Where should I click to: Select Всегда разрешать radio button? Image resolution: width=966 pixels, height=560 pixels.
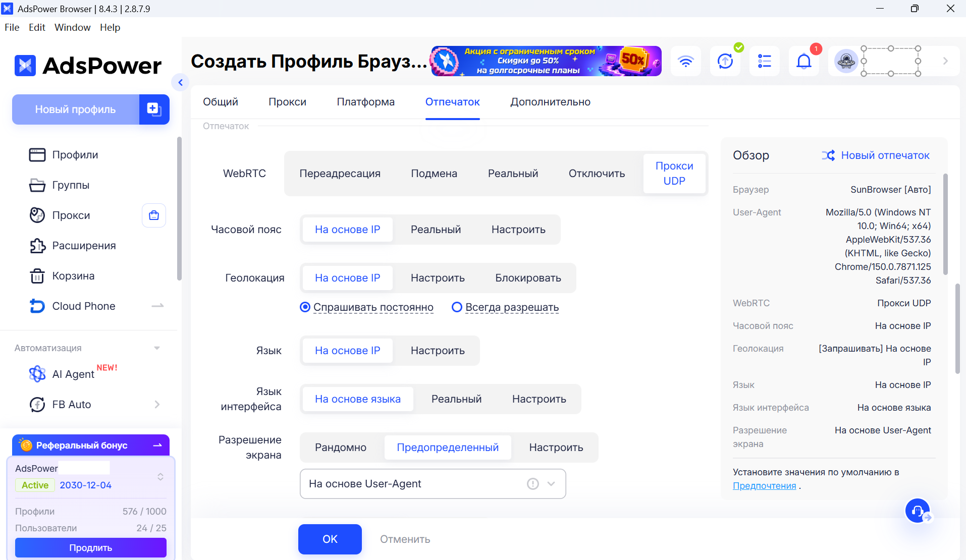click(457, 307)
